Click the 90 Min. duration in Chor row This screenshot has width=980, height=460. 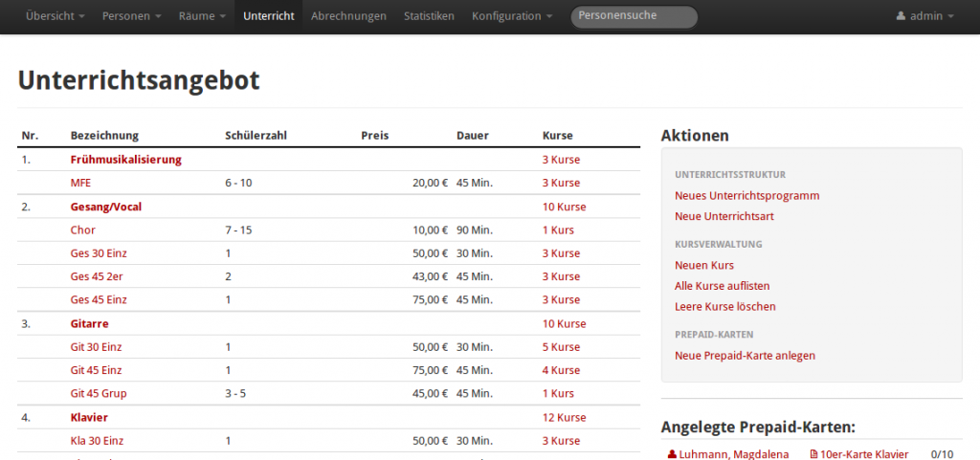pyautogui.click(x=475, y=230)
